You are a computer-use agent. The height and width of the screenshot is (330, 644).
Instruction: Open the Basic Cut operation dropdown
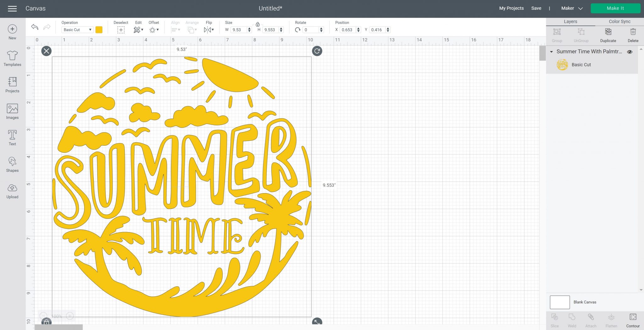click(x=77, y=30)
